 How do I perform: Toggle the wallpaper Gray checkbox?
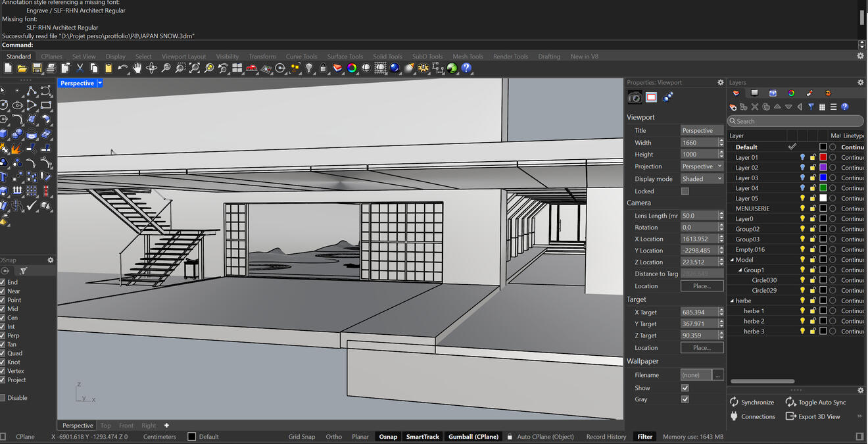685,399
